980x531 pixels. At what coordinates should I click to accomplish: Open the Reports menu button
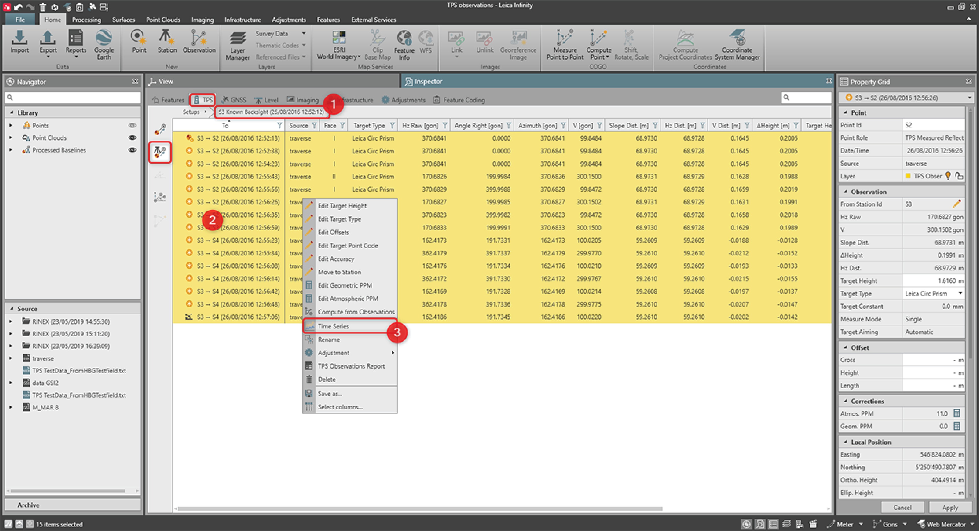point(76,44)
